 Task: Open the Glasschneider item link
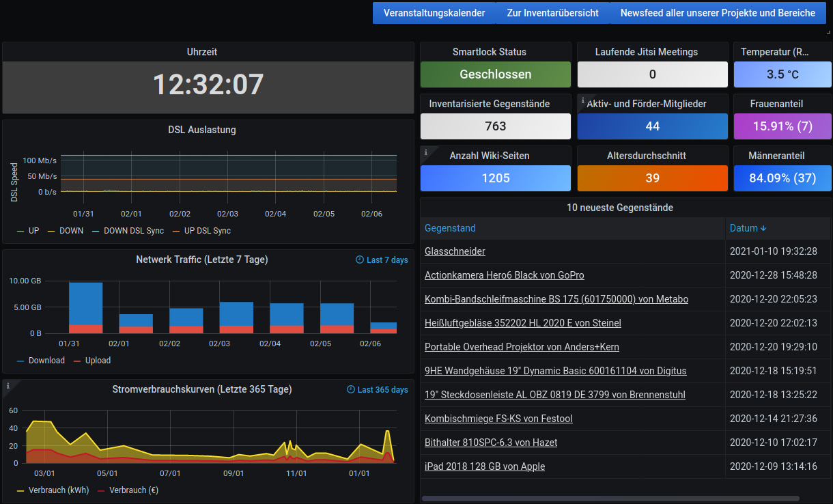455,251
